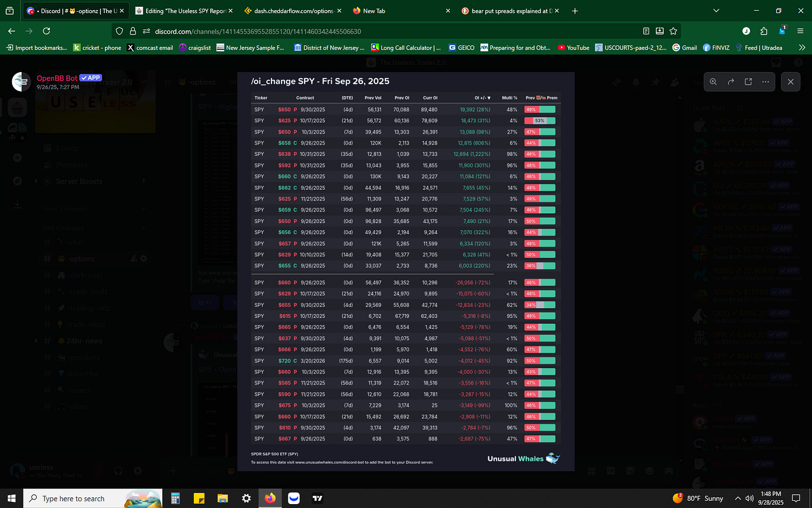Click the zoom magnifier in image viewer
Screen dimensions: 812x508
coord(713,82)
